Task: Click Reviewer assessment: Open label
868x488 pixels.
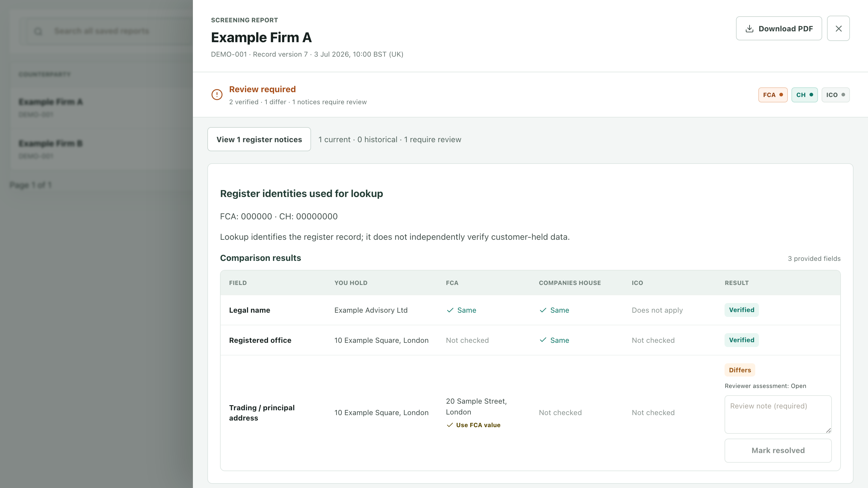Action: point(765,386)
